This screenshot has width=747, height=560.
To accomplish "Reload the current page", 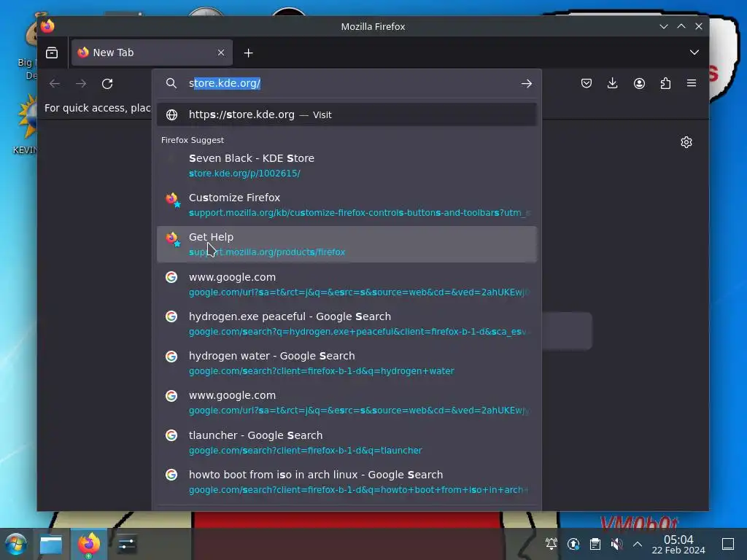I will tap(107, 83).
